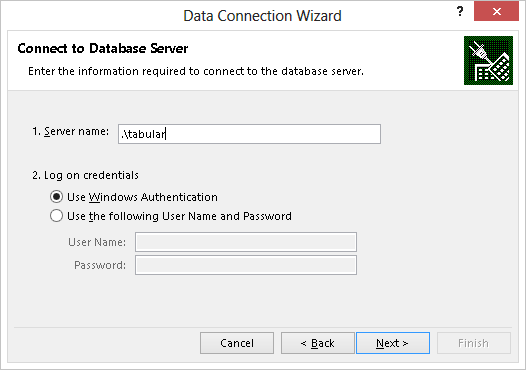Close the Data Connection Wizard dialog
Viewport: 526px width, 370px height.
tap(496, 11)
